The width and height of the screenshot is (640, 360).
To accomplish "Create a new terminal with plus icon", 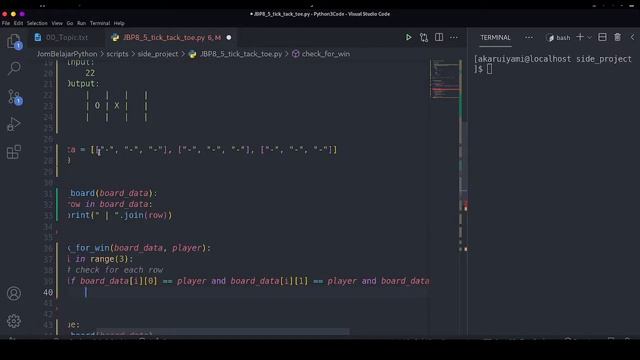I will (x=580, y=37).
